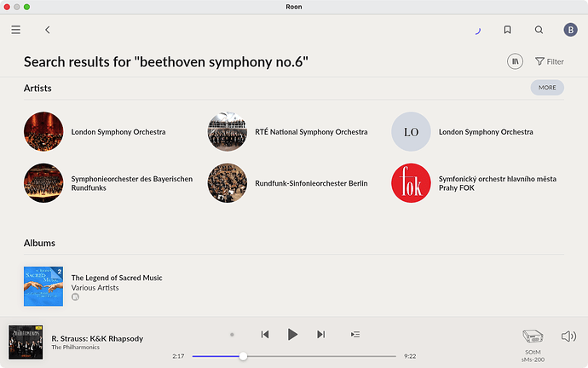Open the Filter options

549,61
